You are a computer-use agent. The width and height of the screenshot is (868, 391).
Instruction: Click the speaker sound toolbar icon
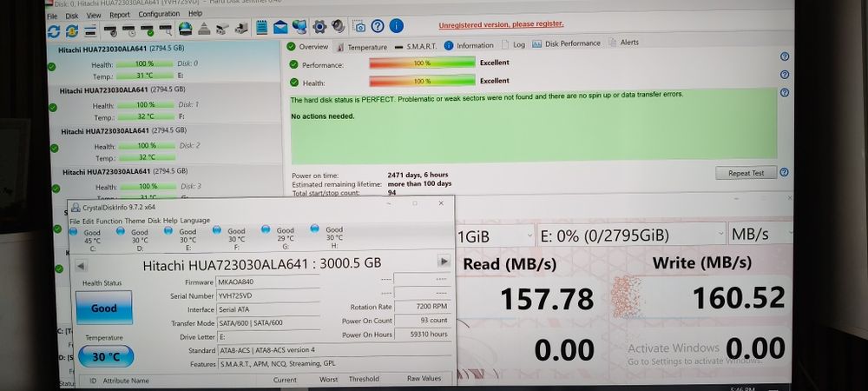(338, 26)
